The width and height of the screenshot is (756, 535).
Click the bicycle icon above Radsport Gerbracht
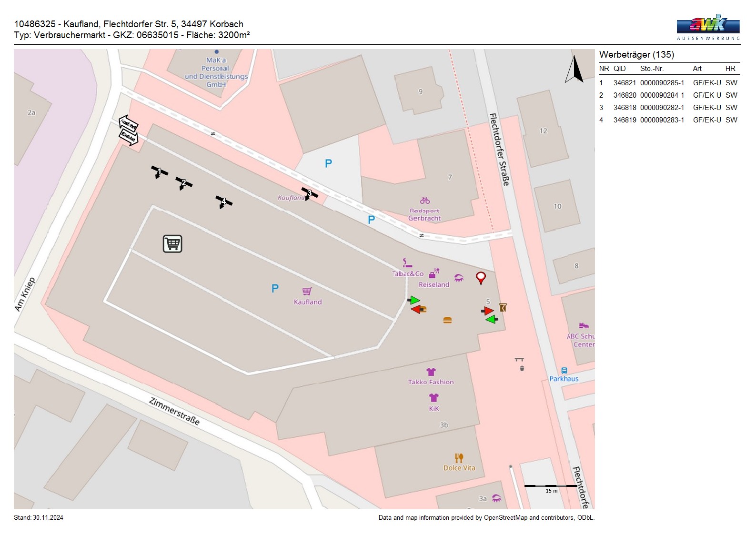coord(424,201)
